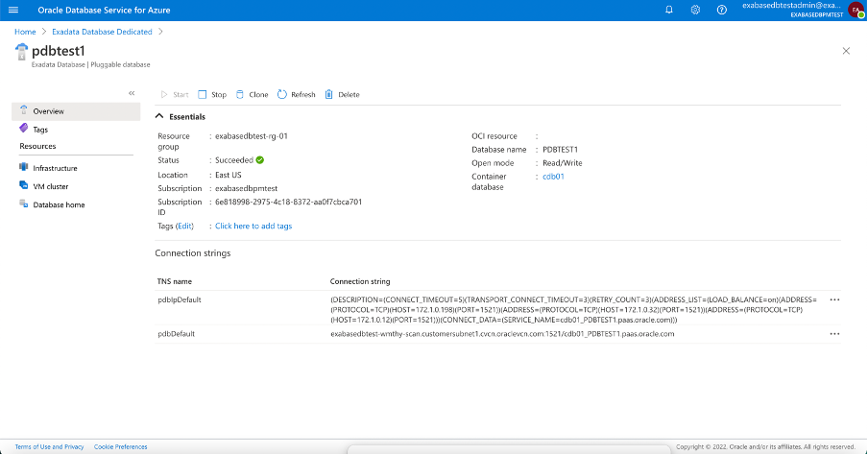
Task: Click the Infrastructure sidebar icon
Action: [x=23, y=167]
